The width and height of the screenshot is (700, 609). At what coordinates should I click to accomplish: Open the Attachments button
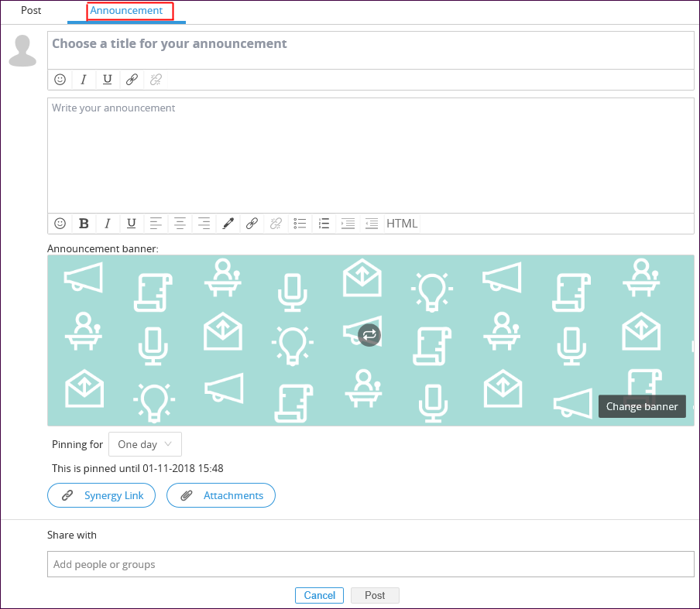click(221, 495)
